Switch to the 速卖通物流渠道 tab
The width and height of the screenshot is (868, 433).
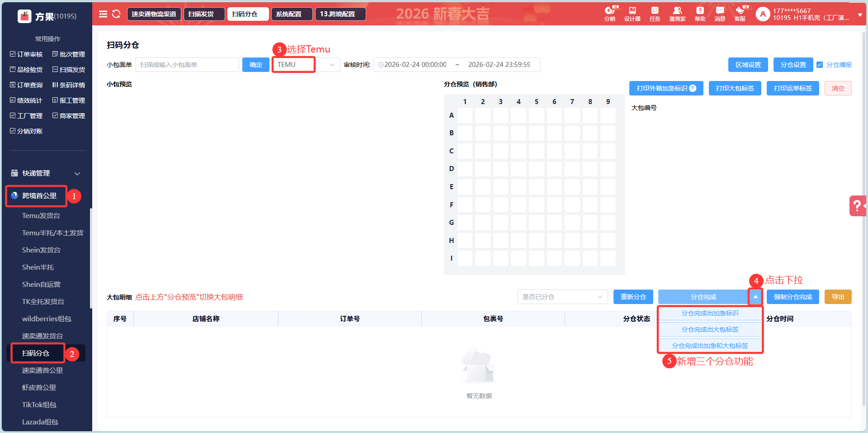[x=154, y=14]
